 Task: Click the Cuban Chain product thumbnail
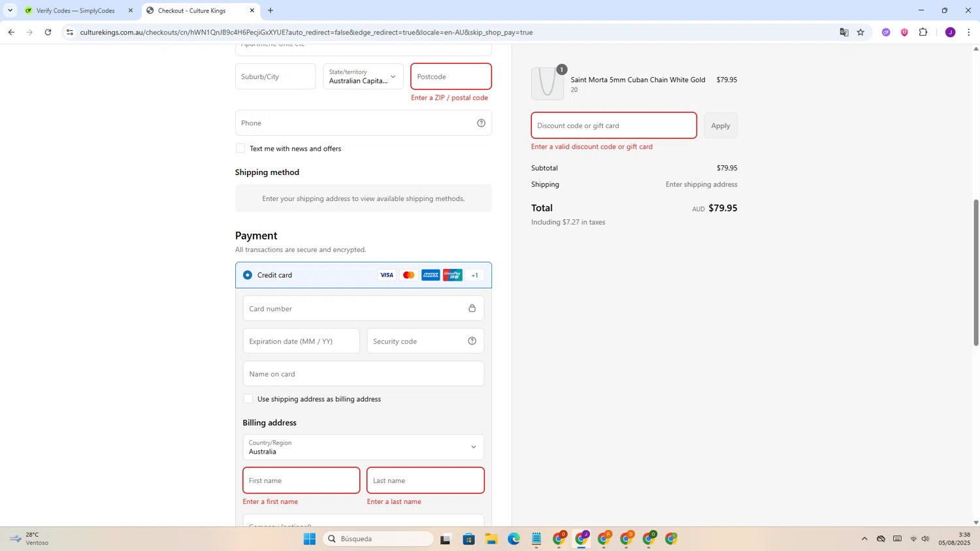(547, 84)
